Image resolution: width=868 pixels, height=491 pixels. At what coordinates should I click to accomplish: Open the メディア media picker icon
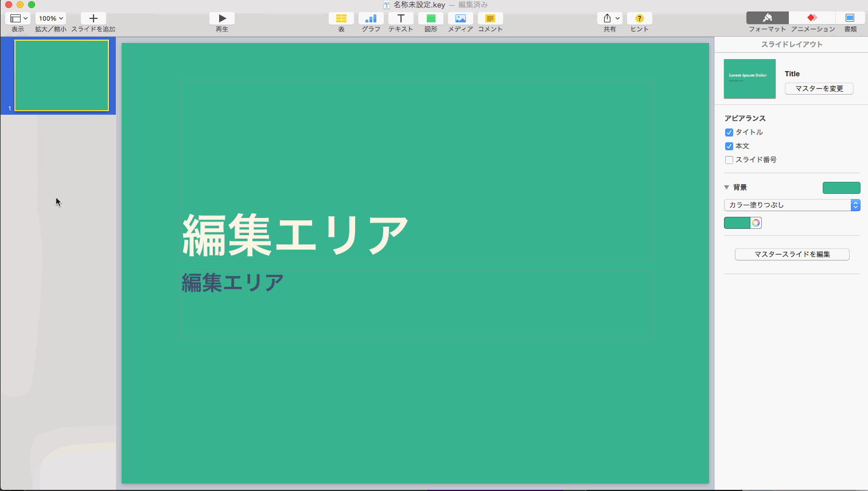[x=461, y=18]
